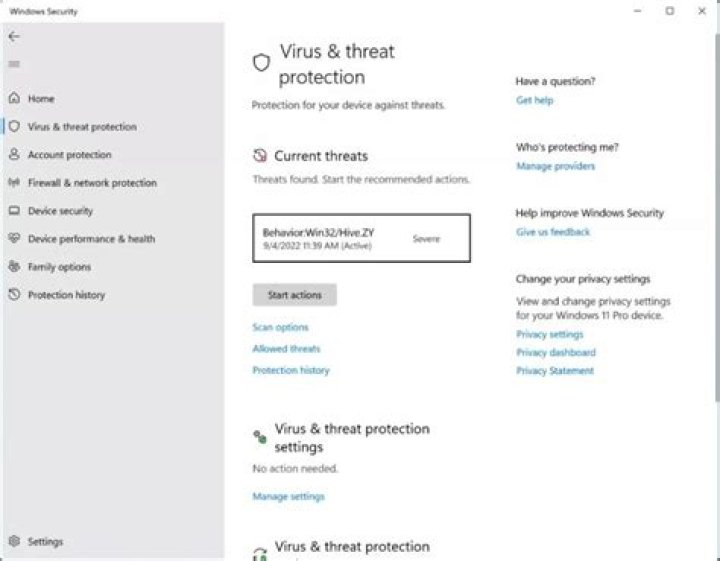
Task: Click the back arrow icon
Action: click(14, 36)
